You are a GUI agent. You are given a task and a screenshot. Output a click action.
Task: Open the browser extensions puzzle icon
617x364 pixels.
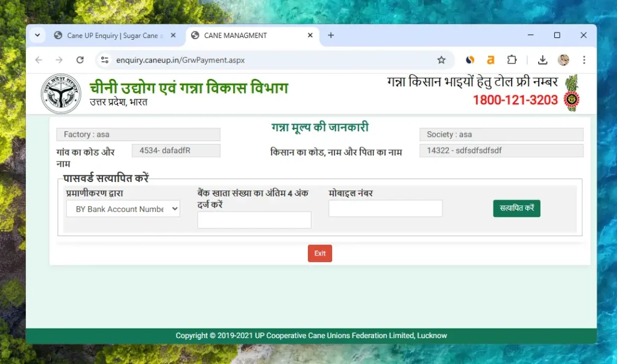click(512, 60)
